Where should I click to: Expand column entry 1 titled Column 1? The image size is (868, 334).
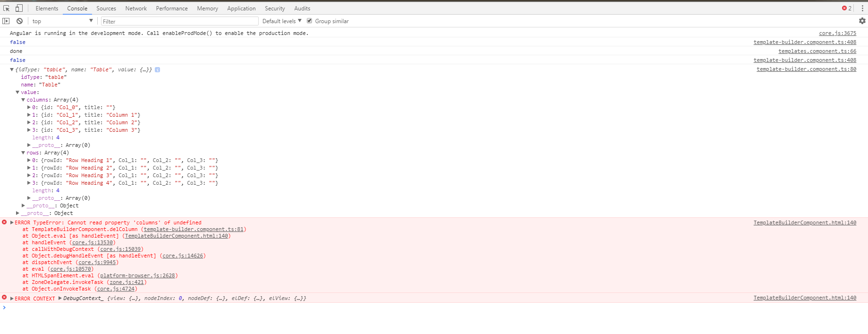click(29, 115)
